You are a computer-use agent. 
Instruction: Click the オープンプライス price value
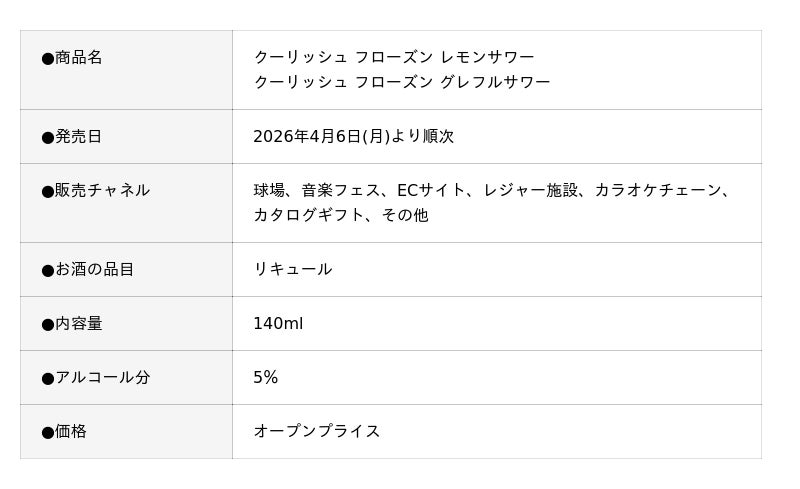(316, 431)
